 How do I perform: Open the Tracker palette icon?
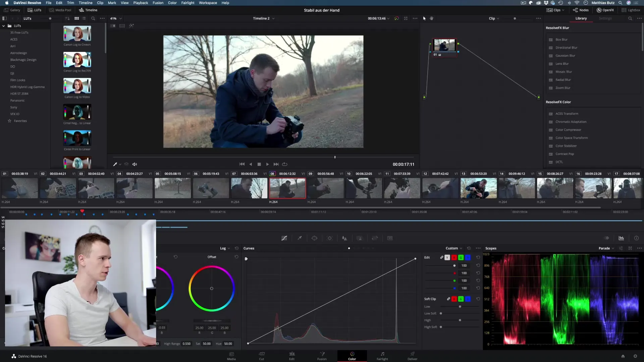tap(330, 238)
